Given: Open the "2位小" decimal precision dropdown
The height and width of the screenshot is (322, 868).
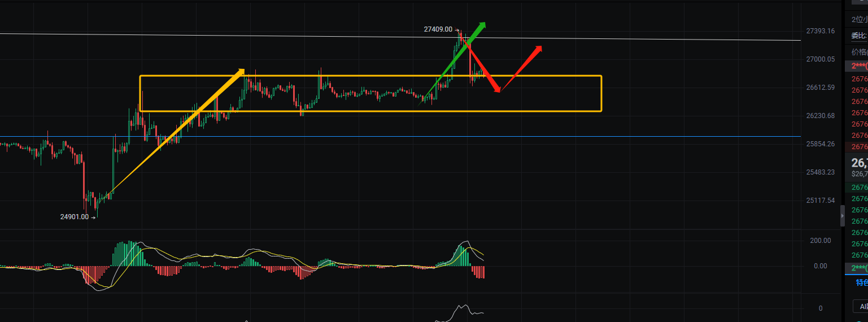Looking at the screenshot, I should pos(860,20).
